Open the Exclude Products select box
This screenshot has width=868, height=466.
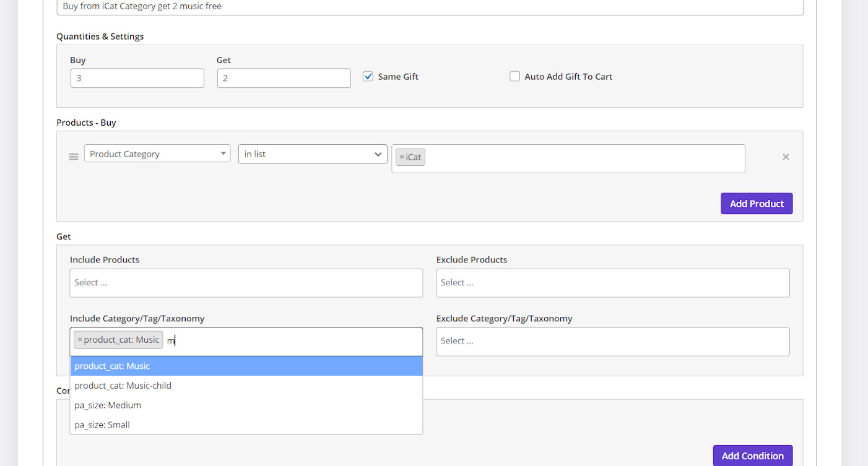coord(612,283)
